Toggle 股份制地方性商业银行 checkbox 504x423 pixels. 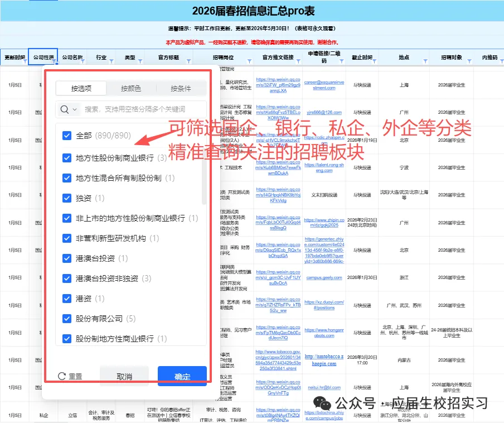(x=67, y=338)
